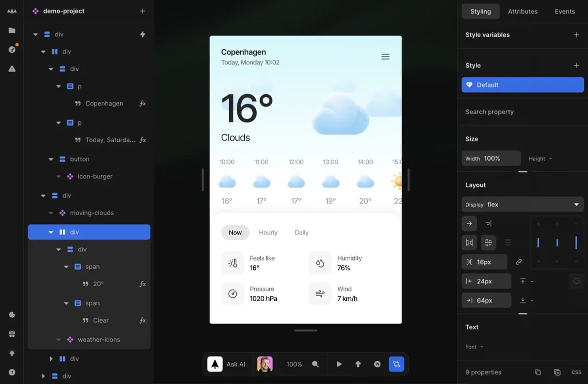
Task: Switch to the Attributes tab
Action: [x=522, y=11]
